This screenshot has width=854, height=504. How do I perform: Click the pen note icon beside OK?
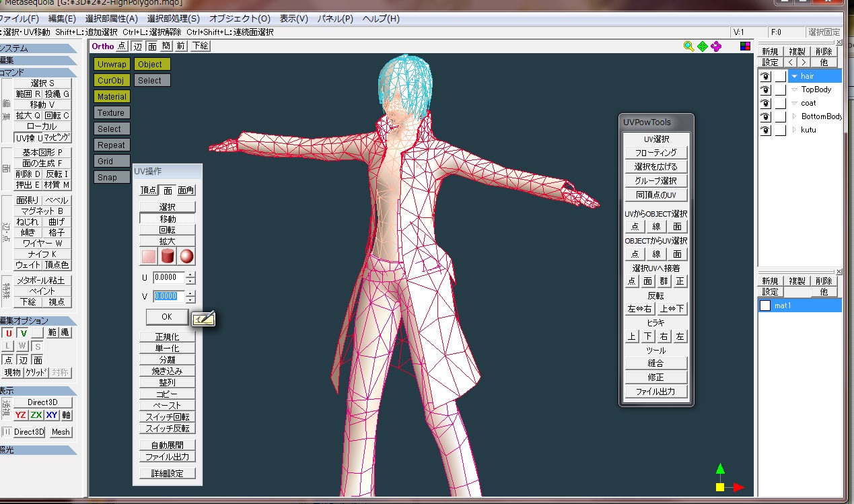[203, 319]
